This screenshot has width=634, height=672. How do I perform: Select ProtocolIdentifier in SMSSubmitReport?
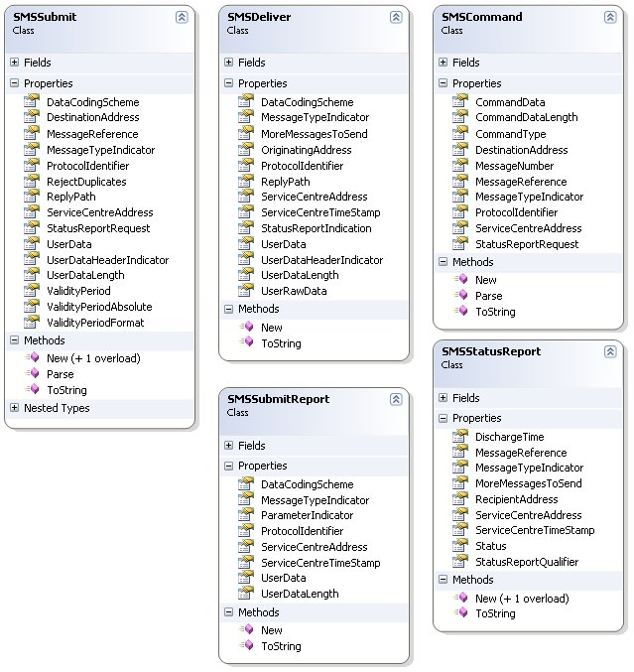pyautogui.click(x=302, y=531)
